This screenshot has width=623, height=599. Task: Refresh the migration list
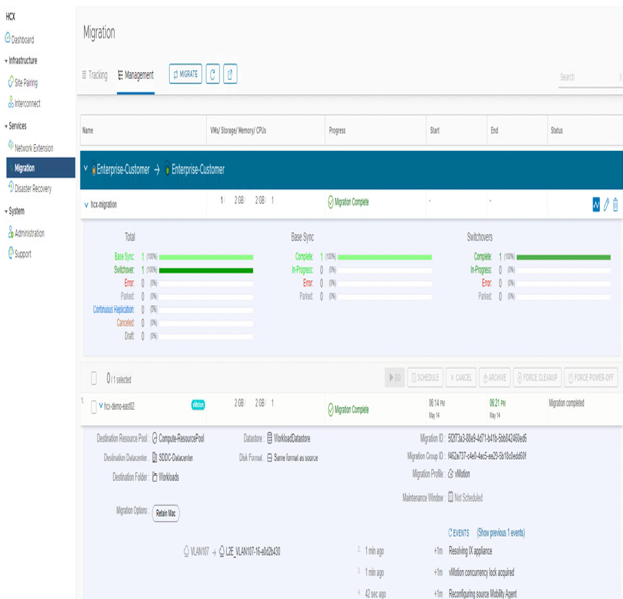point(213,74)
